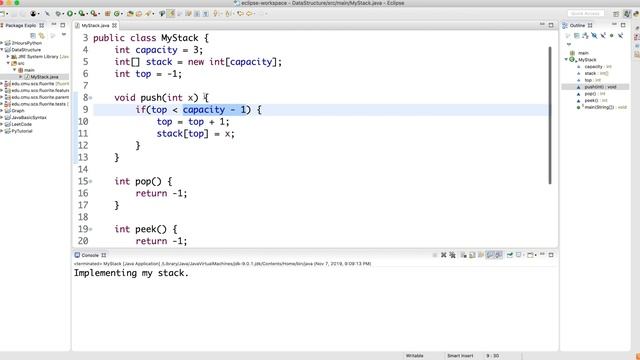Click the New Java Package icon
Viewport: 640px width, 360px height.
(x=108, y=13)
